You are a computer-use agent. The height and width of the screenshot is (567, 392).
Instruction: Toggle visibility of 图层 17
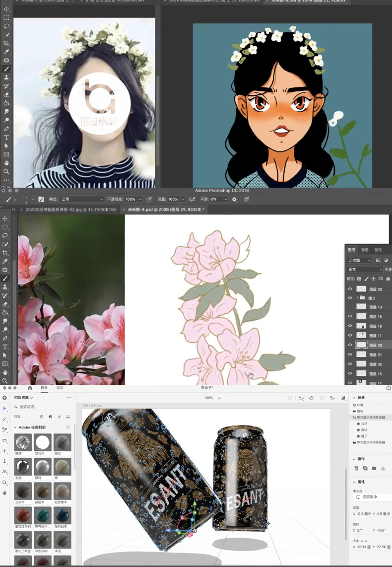coord(350,335)
